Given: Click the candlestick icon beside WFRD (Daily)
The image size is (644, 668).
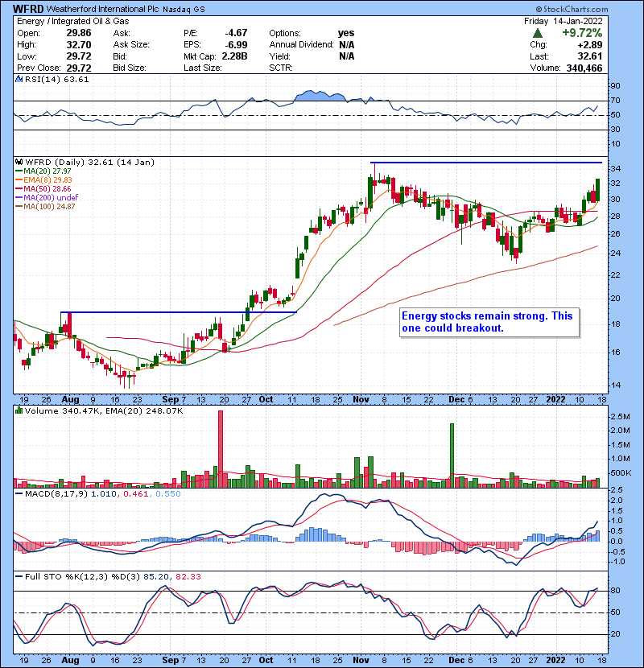Looking at the screenshot, I should click(19, 162).
